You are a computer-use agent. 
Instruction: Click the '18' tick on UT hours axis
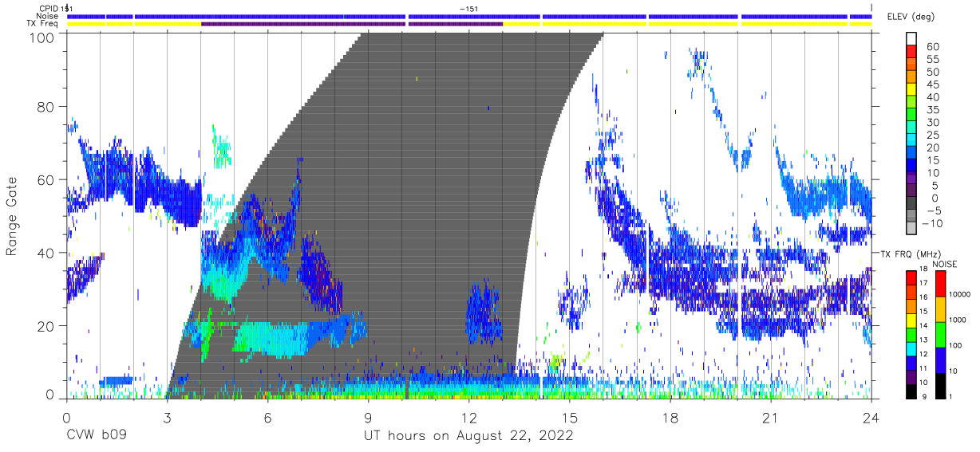click(670, 418)
